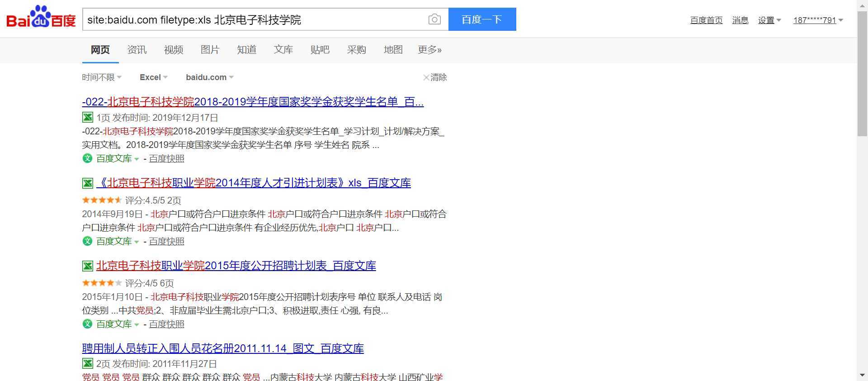Open the 消息 messages link
Screen dimensions: 868x381
741,20
